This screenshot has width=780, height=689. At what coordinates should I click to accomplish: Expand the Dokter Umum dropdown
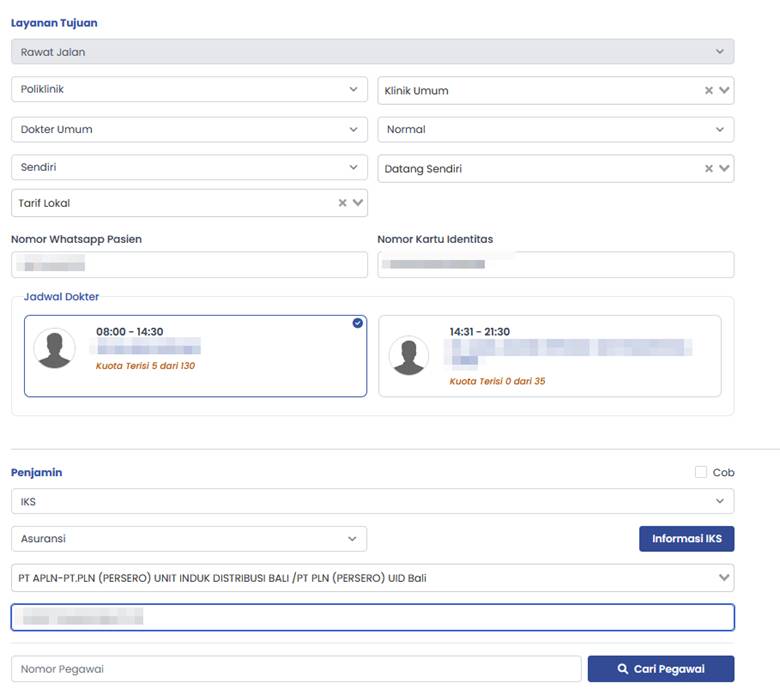[x=189, y=130]
